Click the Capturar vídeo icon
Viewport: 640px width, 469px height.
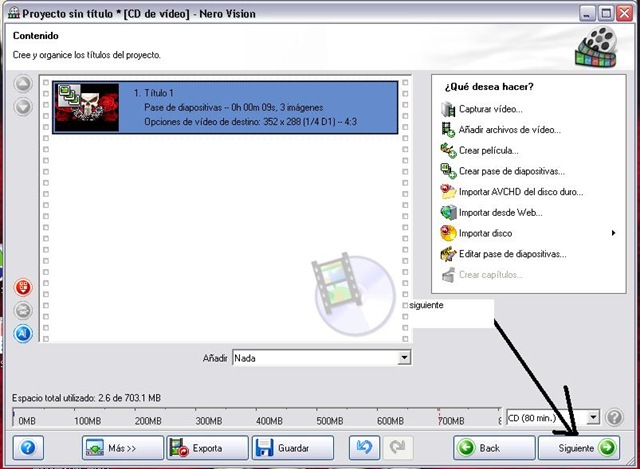tap(448, 109)
